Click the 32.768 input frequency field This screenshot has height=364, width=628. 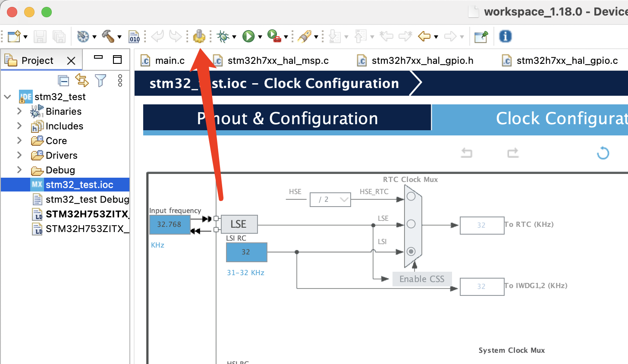click(170, 225)
